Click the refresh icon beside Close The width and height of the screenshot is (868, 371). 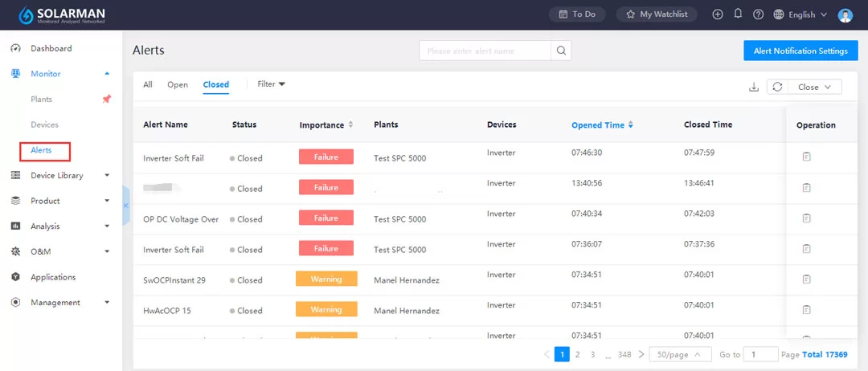pyautogui.click(x=777, y=87)
